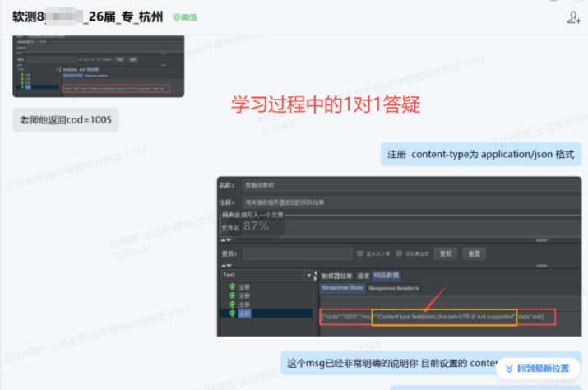588x390 pixels.
Task: Click the first 注册 green shield icon
Action: [233, 287]
